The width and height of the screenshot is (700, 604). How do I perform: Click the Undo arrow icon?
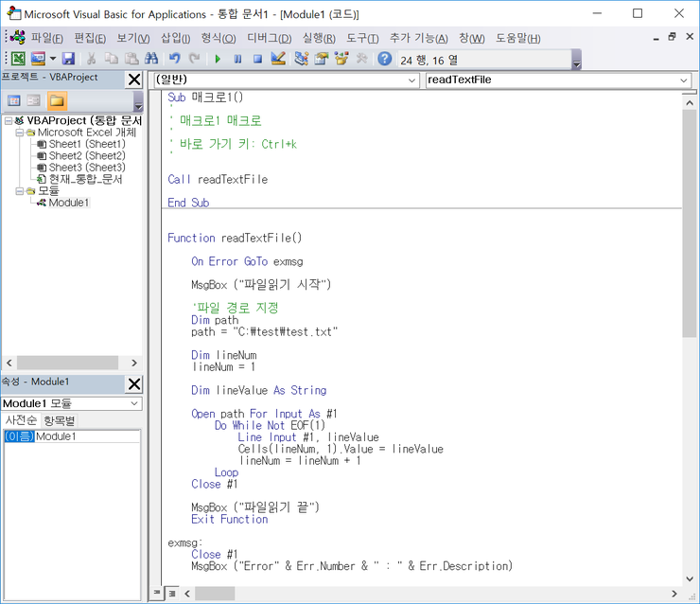(x=175, y=59)
